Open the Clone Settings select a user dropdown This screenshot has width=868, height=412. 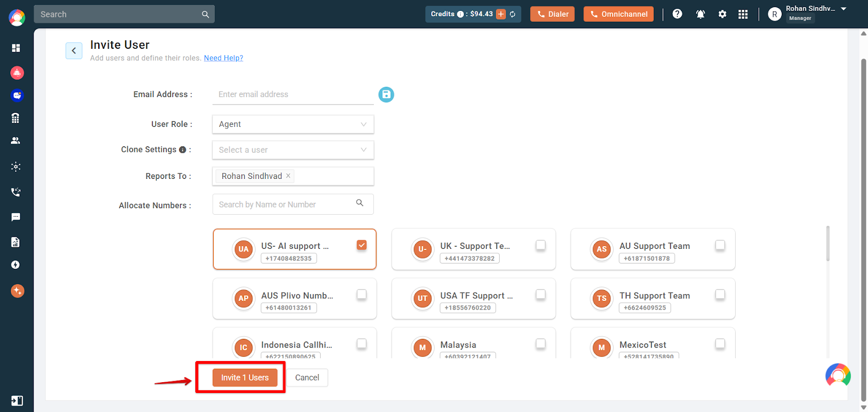(x=293, y=150)
